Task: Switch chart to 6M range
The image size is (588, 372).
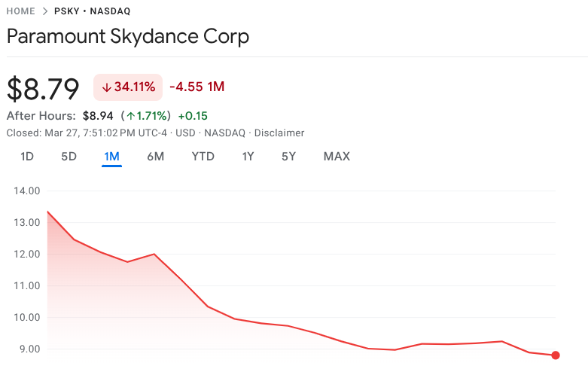Action: [156, 157]
